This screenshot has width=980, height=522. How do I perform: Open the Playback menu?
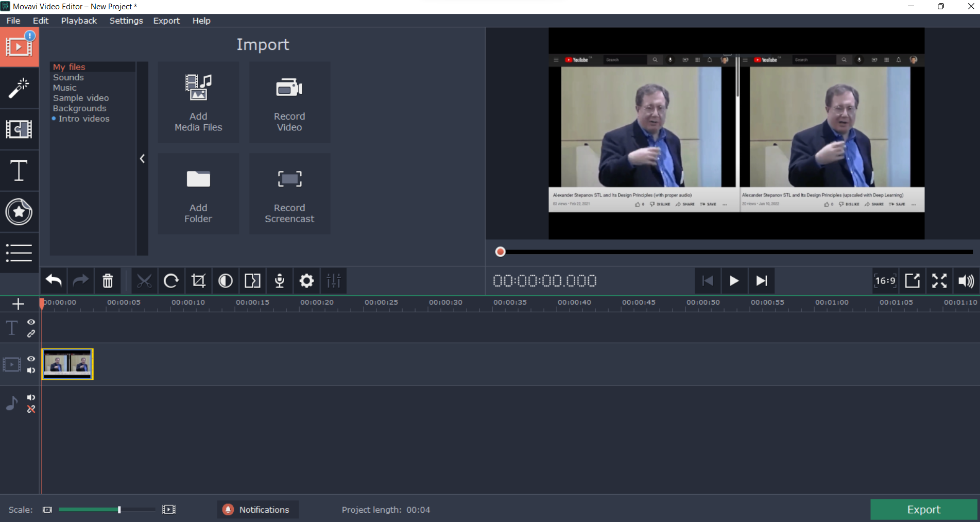(79, 21)
